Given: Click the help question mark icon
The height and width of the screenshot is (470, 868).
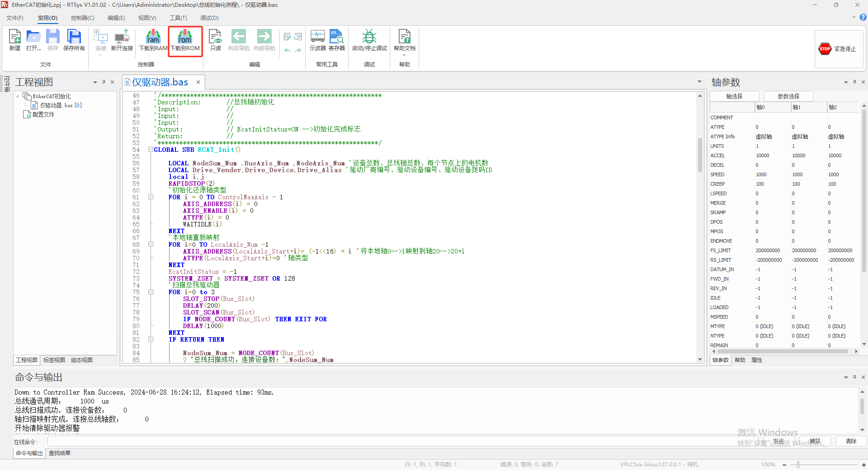Looking at the screenshot, I should [863, 17].
